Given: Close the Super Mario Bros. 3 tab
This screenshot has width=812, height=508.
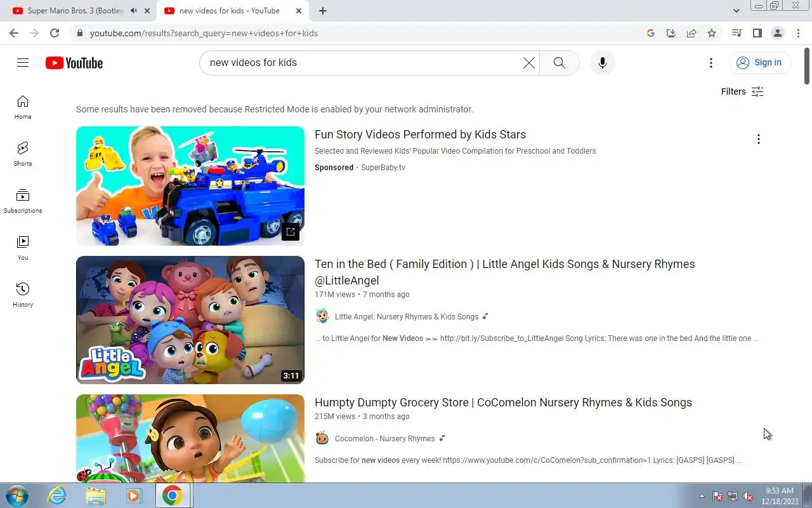Looking at the screenshot, I should [148, 11].
